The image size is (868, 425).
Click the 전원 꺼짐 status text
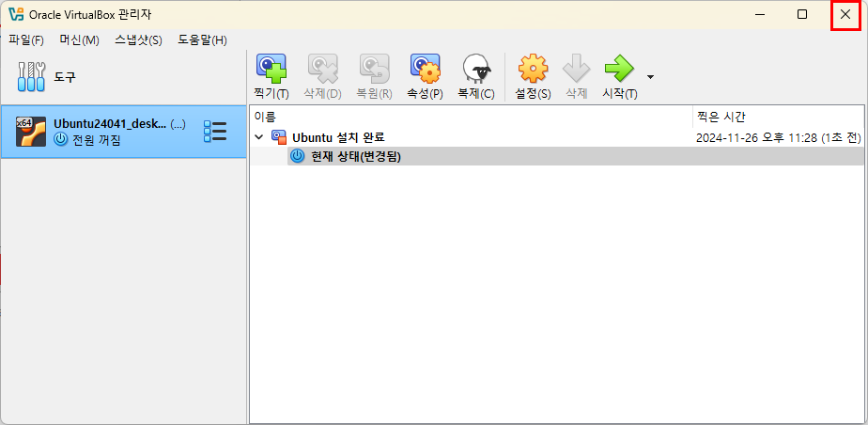coord(97,140)
